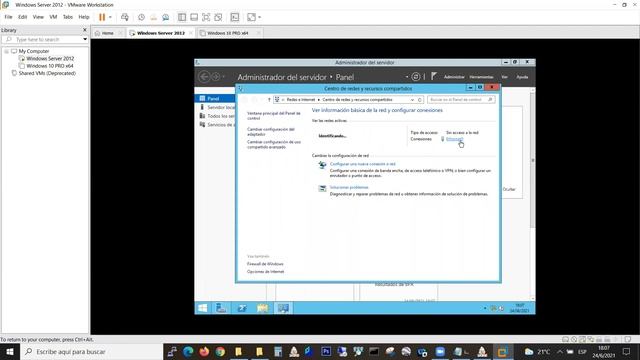Open the View menu
The height and width of the screenshot is (360, 640).
tap(38, 17)
